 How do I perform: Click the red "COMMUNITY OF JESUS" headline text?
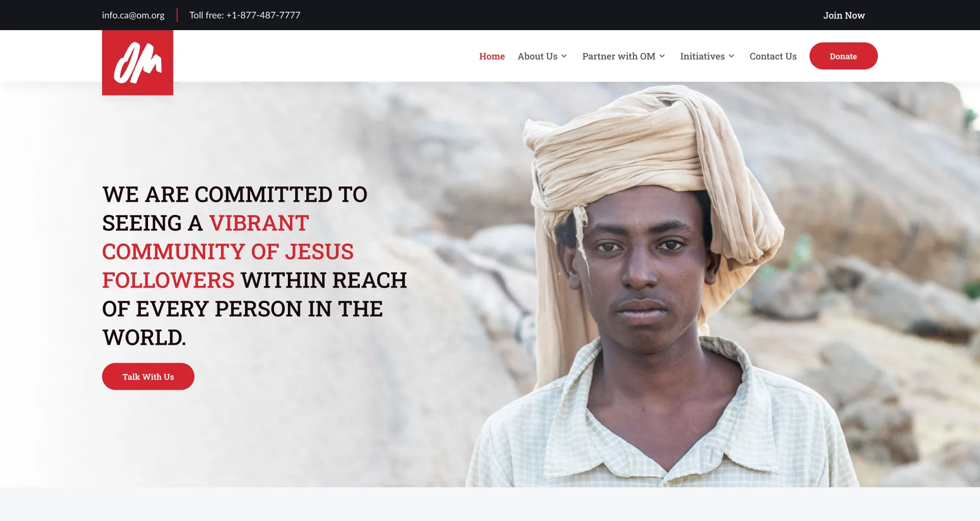coord(228,252)
